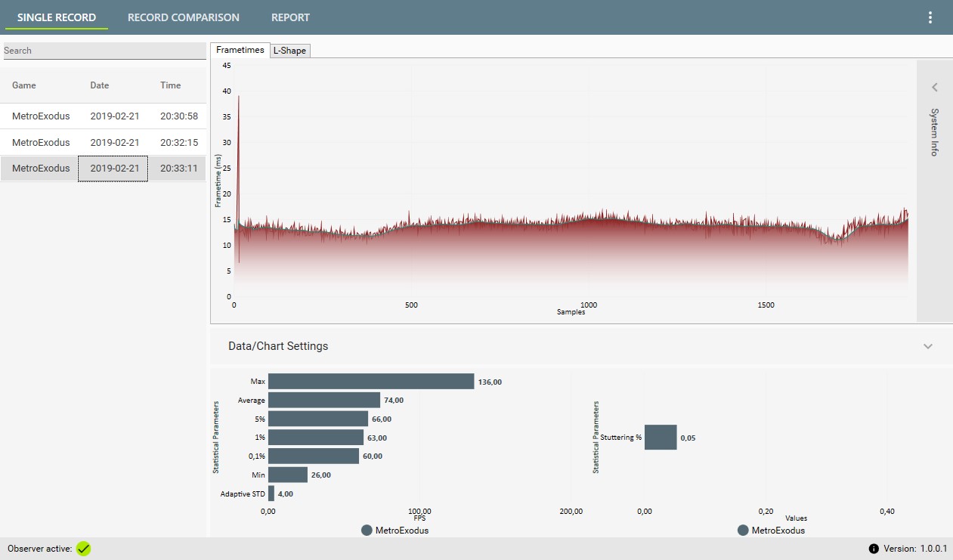The image size is (953, 560).
Task: Click the Search input field
Action: 104,51
